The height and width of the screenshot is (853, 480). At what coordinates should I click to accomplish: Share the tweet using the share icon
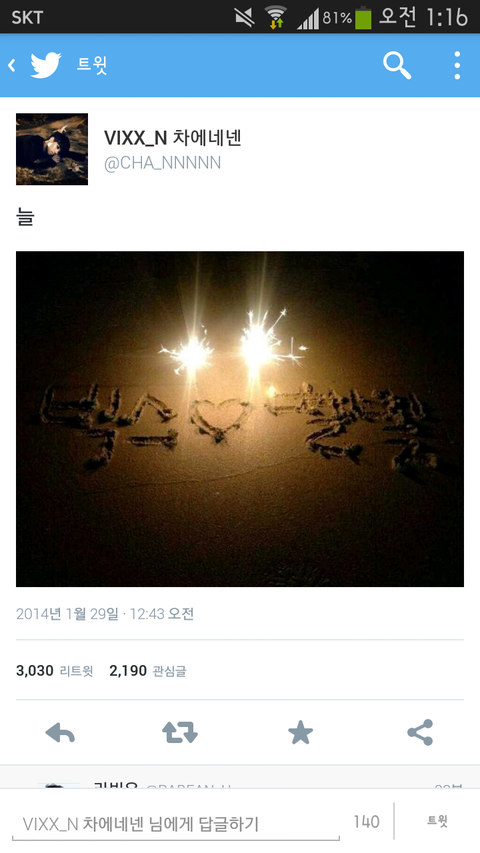pos(420,732)
